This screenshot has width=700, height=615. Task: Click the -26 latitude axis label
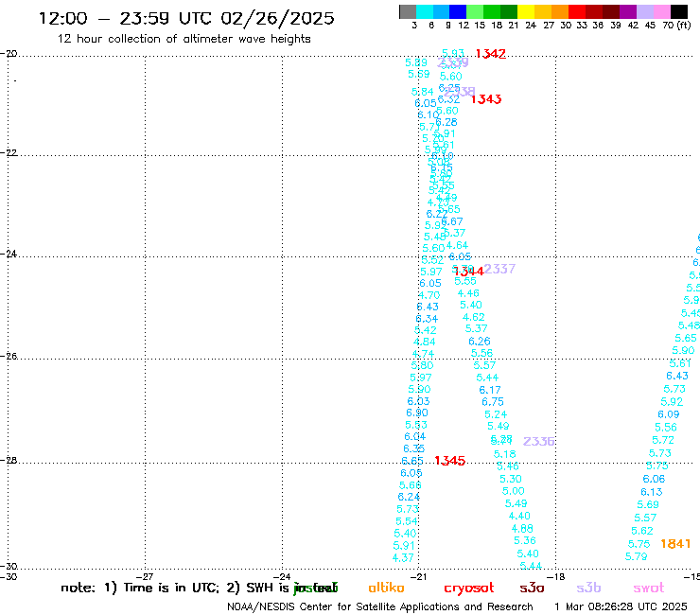[x=9, y=356]
